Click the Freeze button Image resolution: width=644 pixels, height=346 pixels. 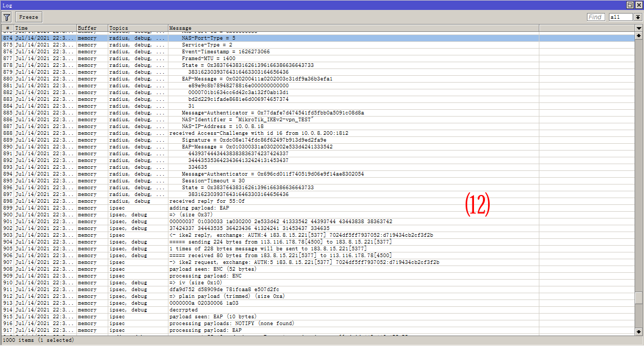coord(28,17)
